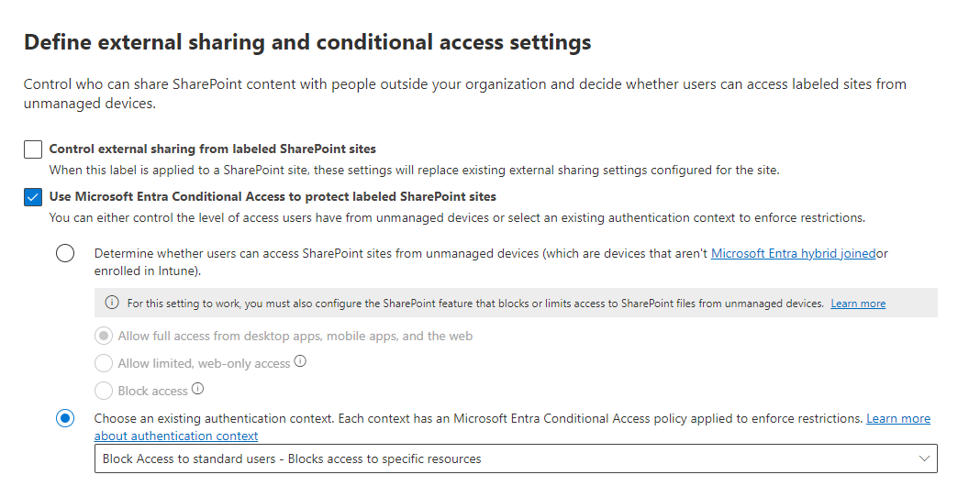Select 'Choose an existing authentication context' radio
The height and width of the screenshot is (497, 980).
pos(65,419)
